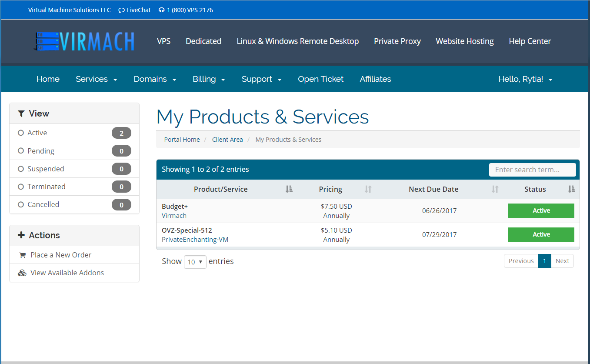Viewport: 590px width, 364px height.
Task: Open the Open Ticket page
Action: 321,79
